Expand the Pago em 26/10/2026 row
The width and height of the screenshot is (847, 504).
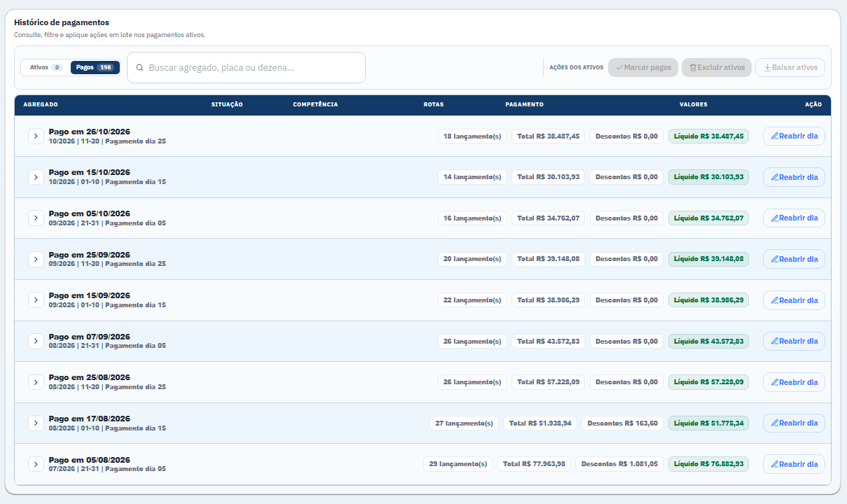[x=36, y=136]
